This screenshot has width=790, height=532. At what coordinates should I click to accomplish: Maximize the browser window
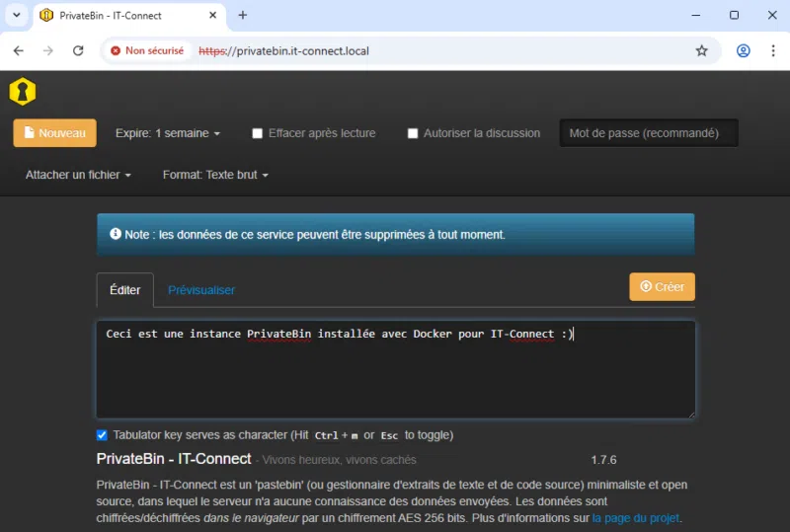click(x=734, y=15)
